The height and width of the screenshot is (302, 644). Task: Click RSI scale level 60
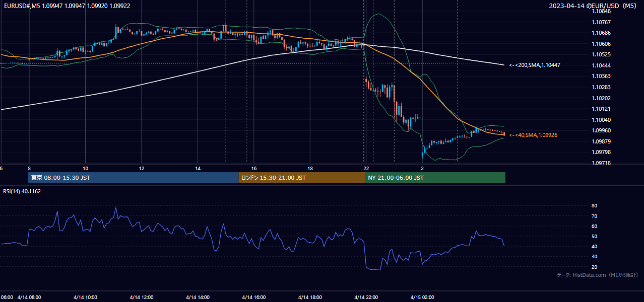coord(594,226)
